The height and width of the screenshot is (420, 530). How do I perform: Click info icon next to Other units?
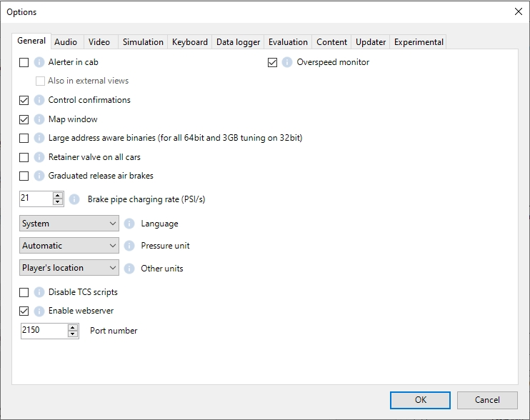click(129, 269)
